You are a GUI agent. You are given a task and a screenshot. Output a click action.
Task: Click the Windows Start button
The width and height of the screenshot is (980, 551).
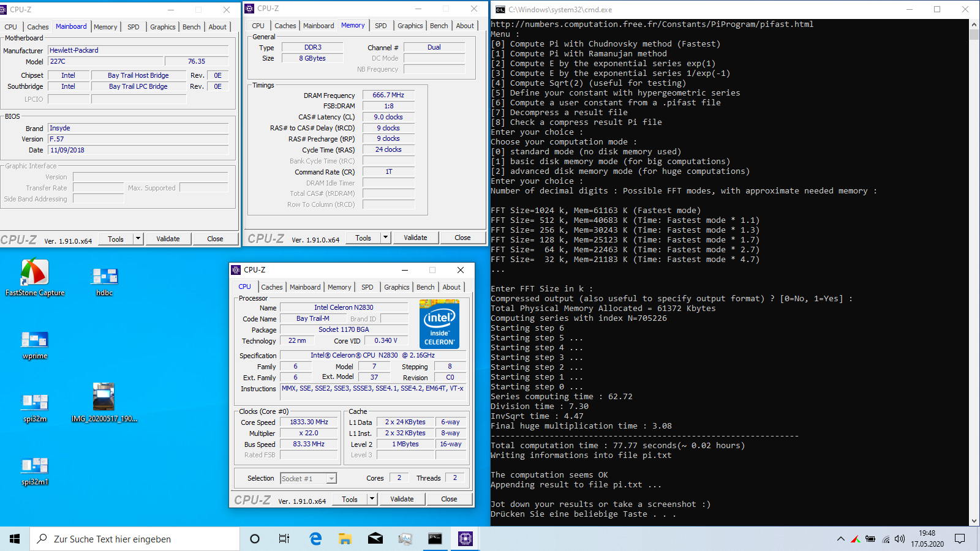[x=15, y=539]
